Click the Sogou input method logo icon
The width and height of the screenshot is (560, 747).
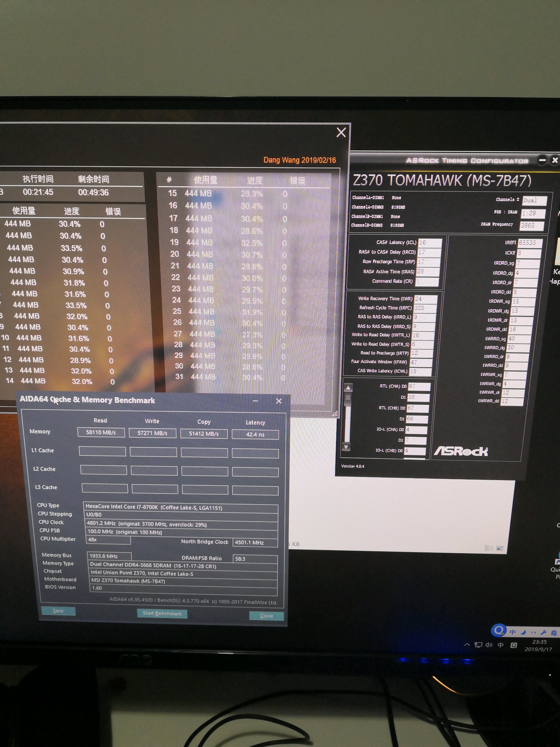click(x=498, y=630)
